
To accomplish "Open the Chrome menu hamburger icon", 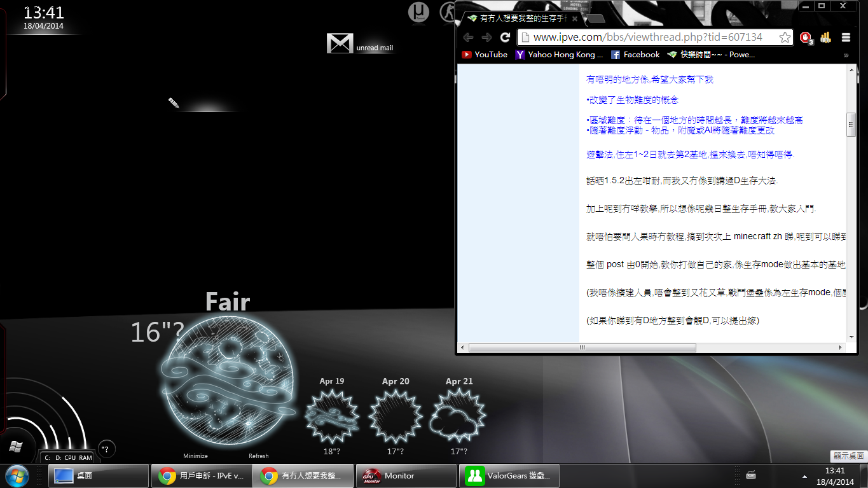I will point(846,38).
